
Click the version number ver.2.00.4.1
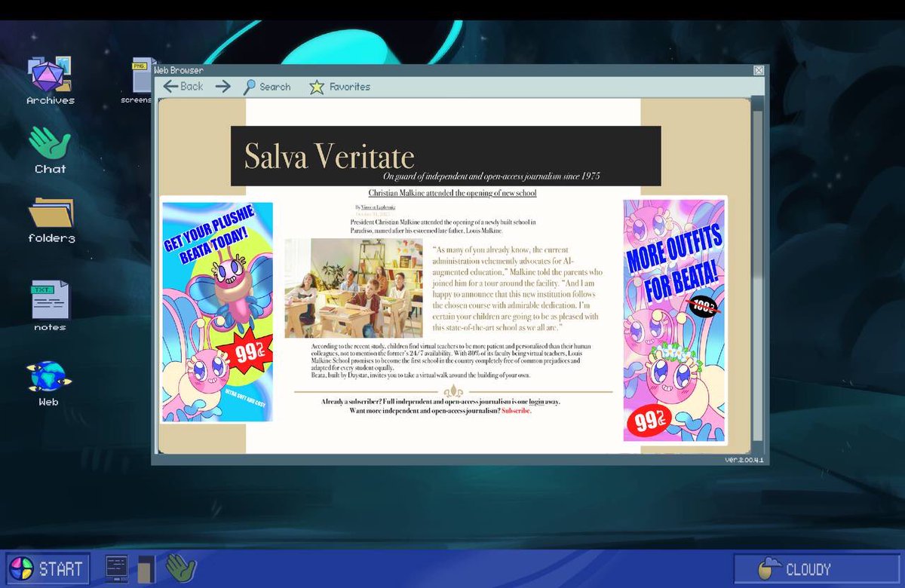(744, 459)
